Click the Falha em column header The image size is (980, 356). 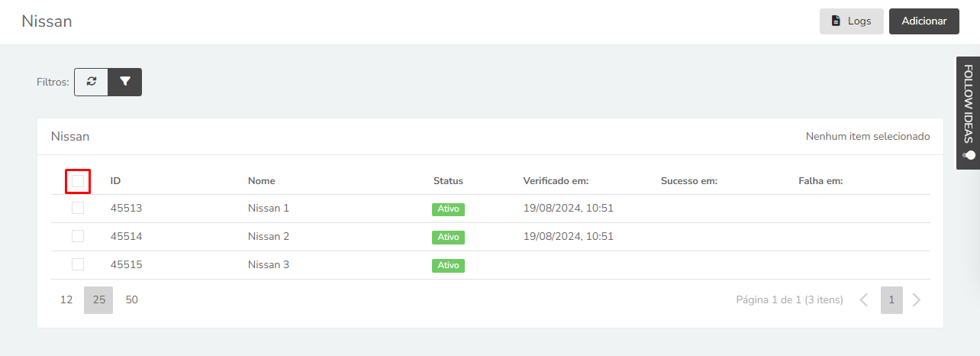pos(820,181)
